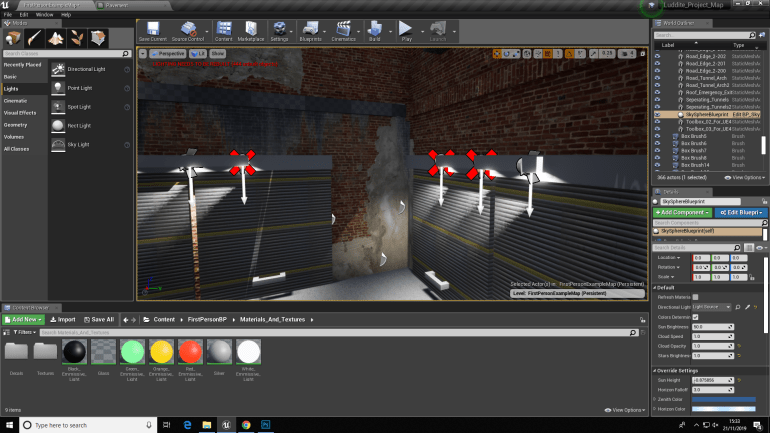The image size is (770, 433).
Task: Open the Help menu
Action: (x=66, y=15)
